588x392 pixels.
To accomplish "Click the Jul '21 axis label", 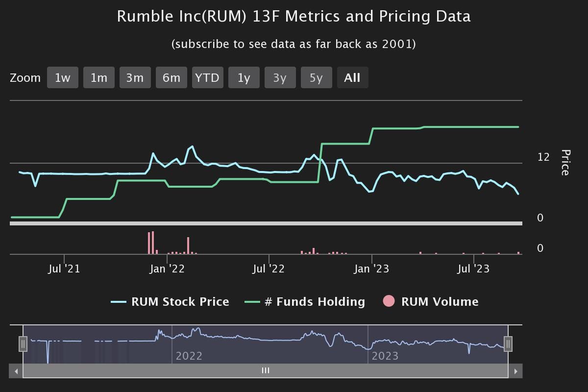I will tap(64, 269).
